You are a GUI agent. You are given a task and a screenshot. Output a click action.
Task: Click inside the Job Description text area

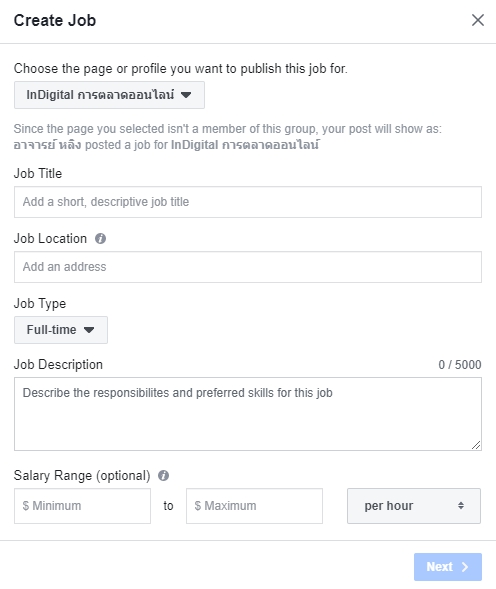[x=248, y=414]
